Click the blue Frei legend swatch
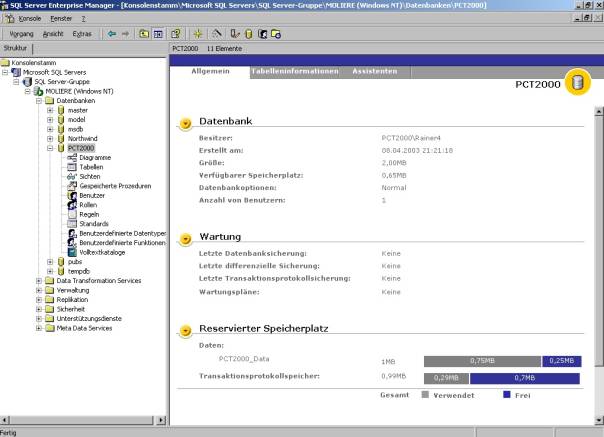Viewport: 604px width, 437px height. [507, 395]
